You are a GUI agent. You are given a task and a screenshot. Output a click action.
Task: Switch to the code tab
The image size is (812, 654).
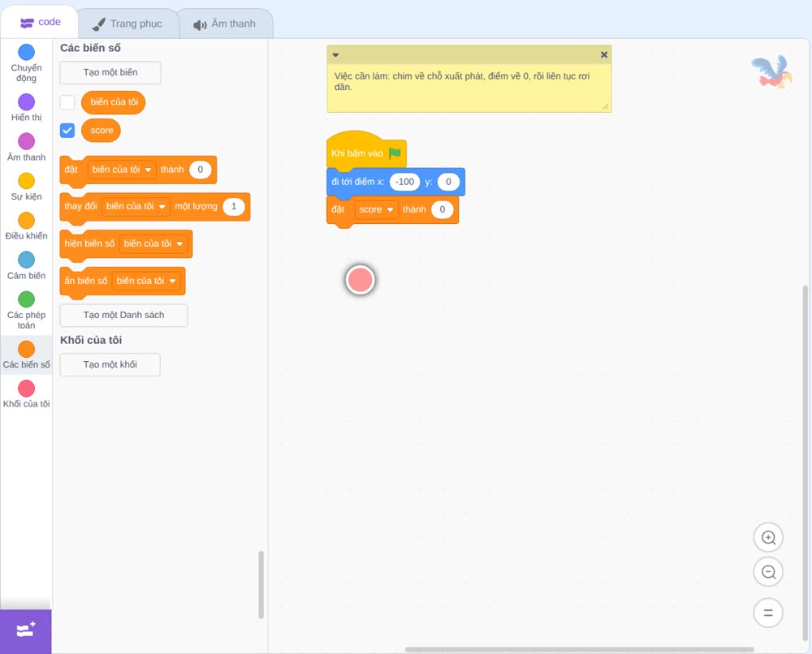(x=40, y=22)
